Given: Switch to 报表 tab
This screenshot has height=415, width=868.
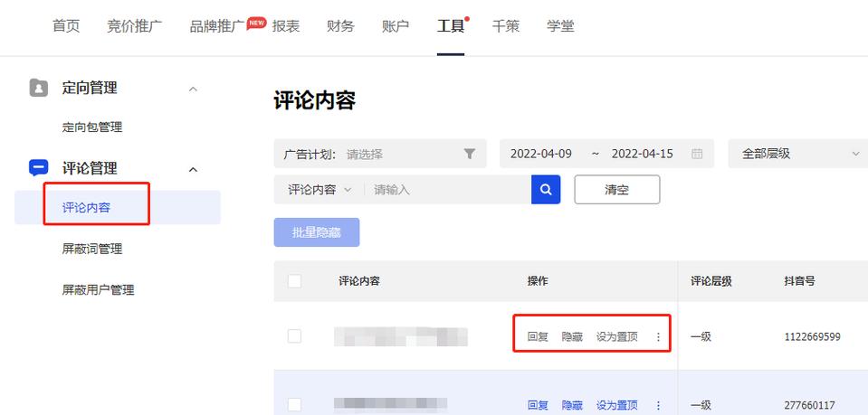Looking at the screenshot, I should 286,26.
